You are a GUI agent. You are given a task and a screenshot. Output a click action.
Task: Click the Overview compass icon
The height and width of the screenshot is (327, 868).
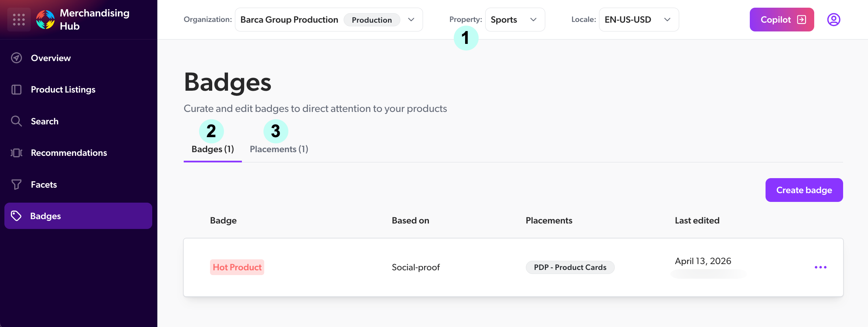pyautogui.click(x=16, y=58)
